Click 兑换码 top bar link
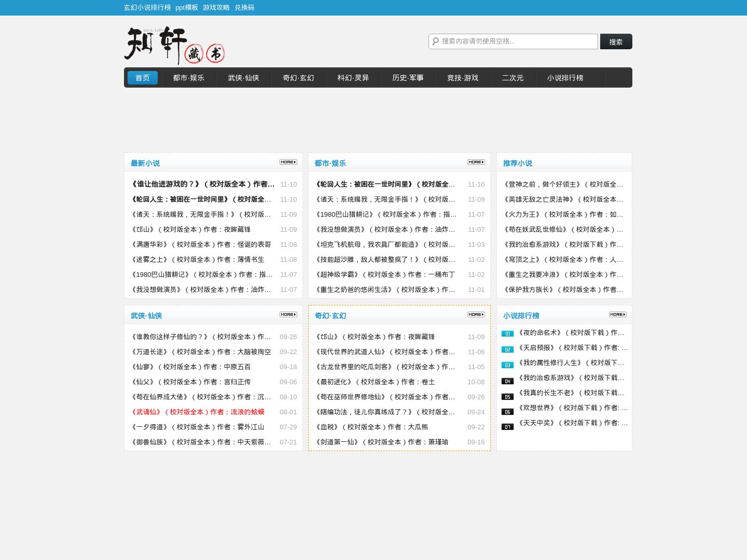 click(244, 7)
